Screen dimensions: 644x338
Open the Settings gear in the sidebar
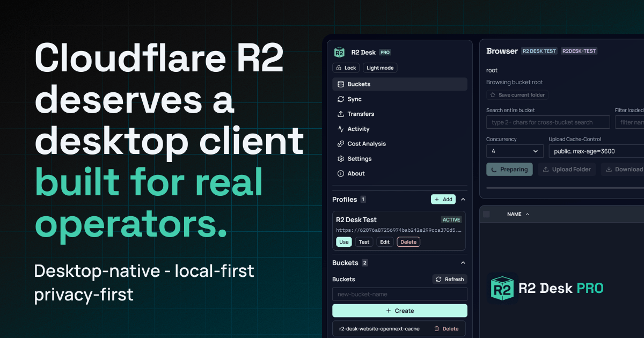click(358, 158)
